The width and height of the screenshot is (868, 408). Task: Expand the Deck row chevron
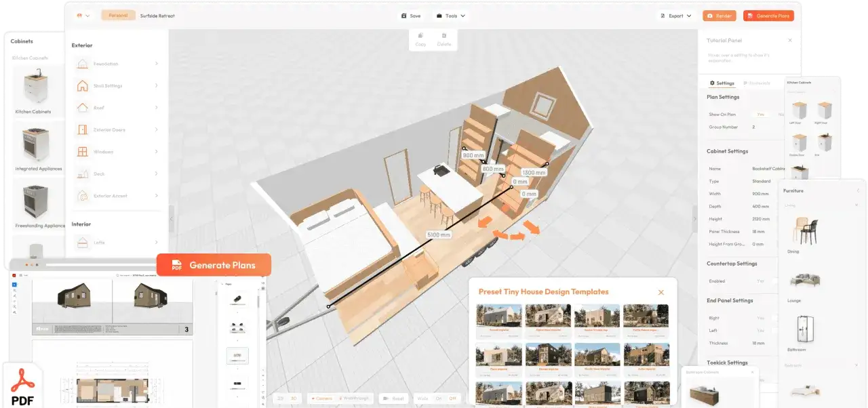[x=156, y=174]
